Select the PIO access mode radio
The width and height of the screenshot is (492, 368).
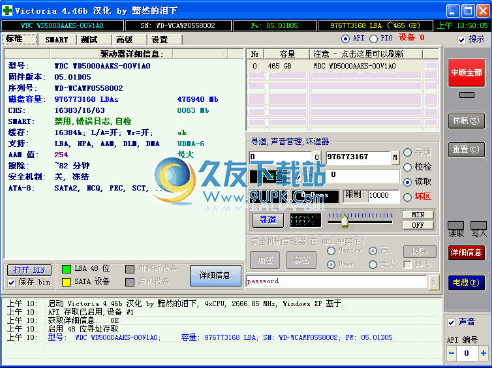(x=373, y=39)
